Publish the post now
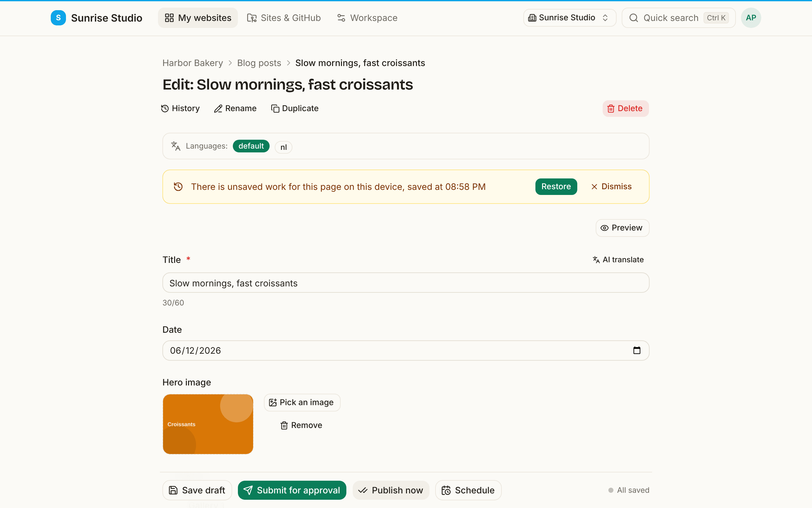812x508 pixels. (x=391, y=490)
